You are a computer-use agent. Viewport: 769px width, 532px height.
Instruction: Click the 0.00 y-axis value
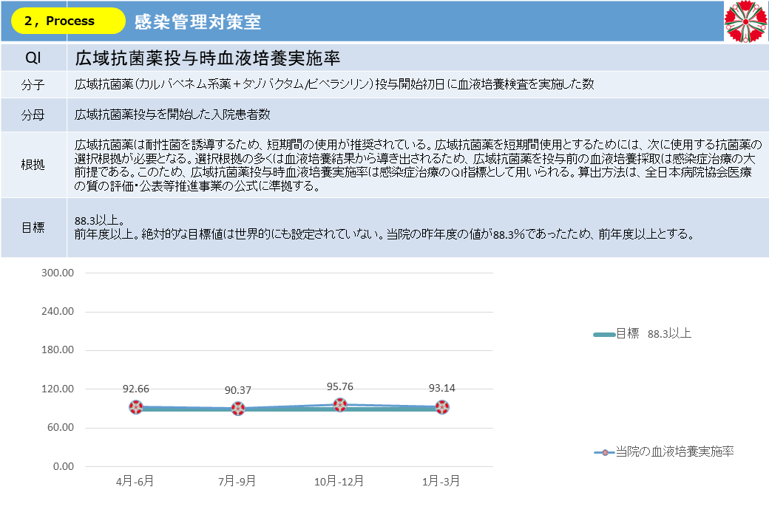click(x=64, y=467)
